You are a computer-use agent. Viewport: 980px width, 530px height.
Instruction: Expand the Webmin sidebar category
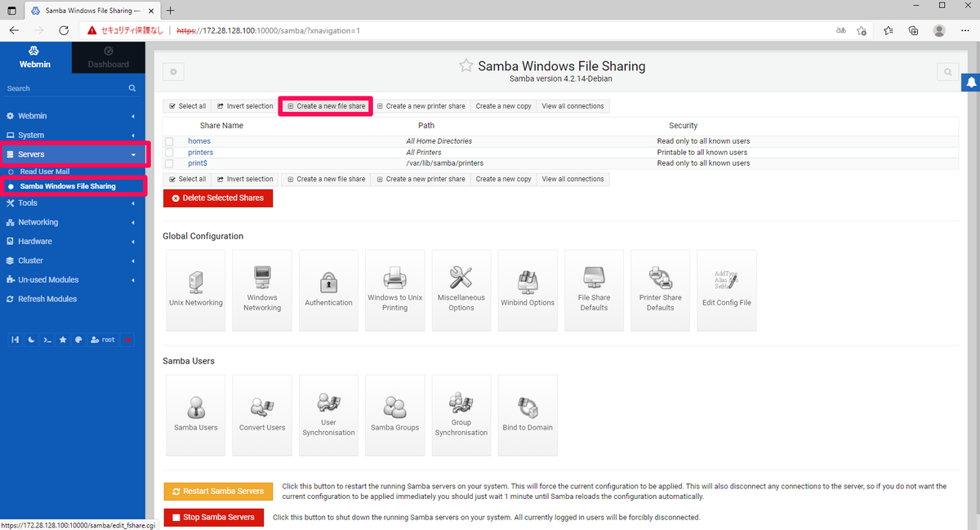point(73,116)
